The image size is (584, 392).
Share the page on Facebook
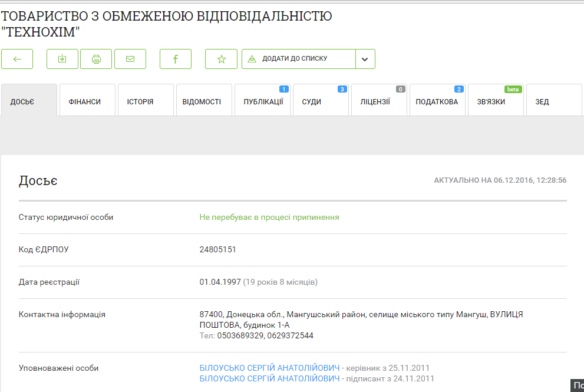176,59
